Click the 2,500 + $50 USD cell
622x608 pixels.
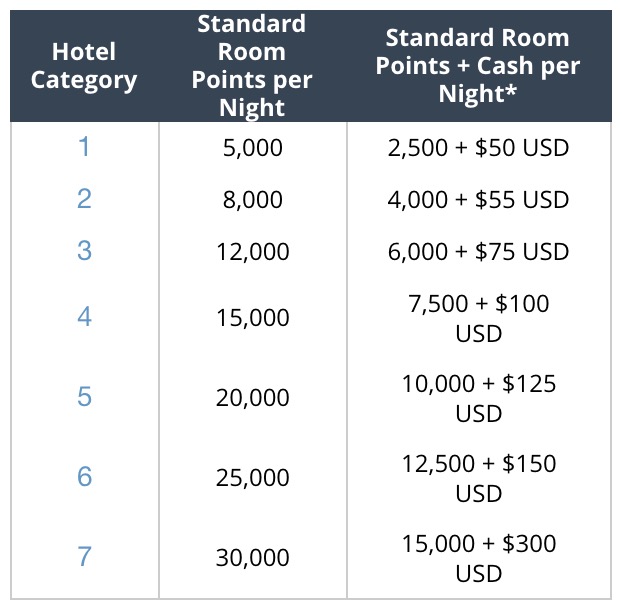tap(478, 148)
